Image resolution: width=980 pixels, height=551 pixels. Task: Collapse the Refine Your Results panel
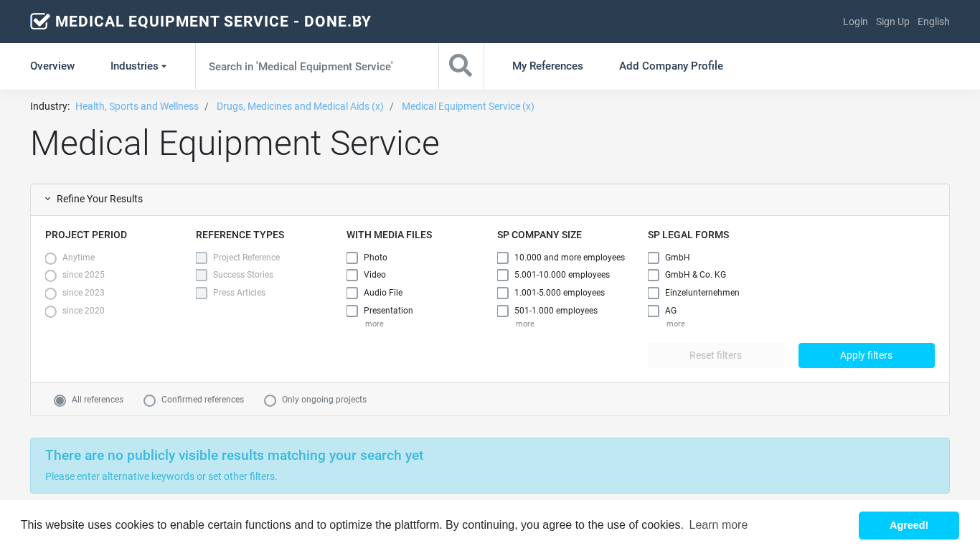[x=93, y=199]
